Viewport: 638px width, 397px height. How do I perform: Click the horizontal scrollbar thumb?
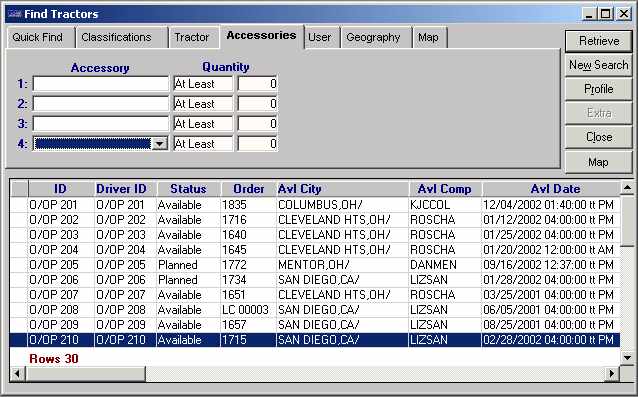tap(85, 373)
